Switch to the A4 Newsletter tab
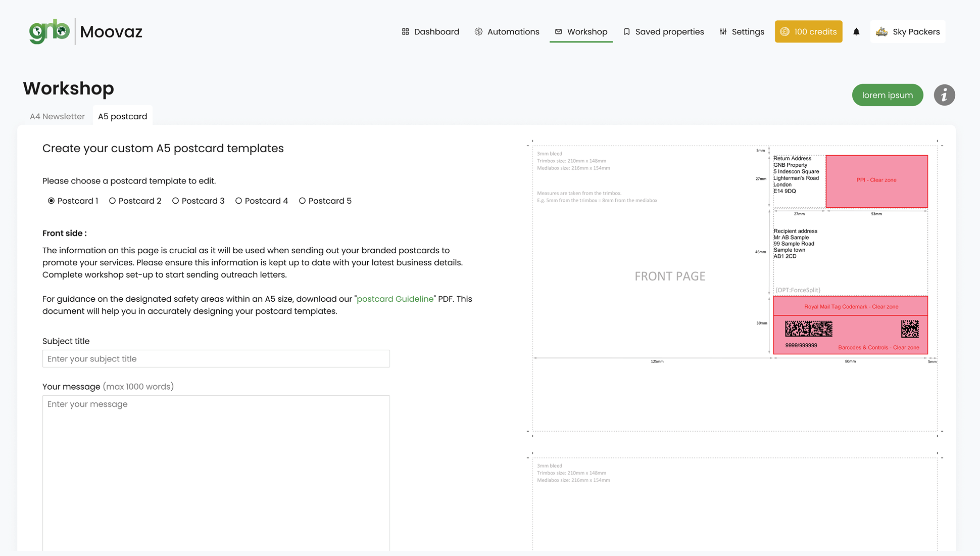Viewport: 980px width, 556px height. click(x=57, y=116)
